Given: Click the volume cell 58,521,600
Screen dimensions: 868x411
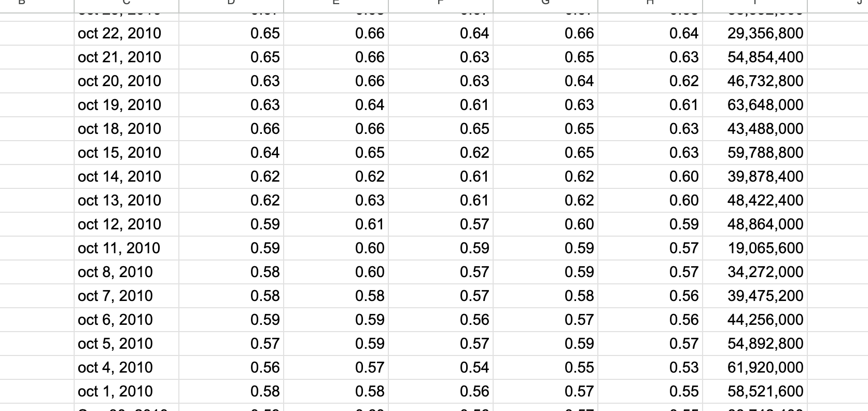Looking at the screenshot, I should [x=755, y=391].
